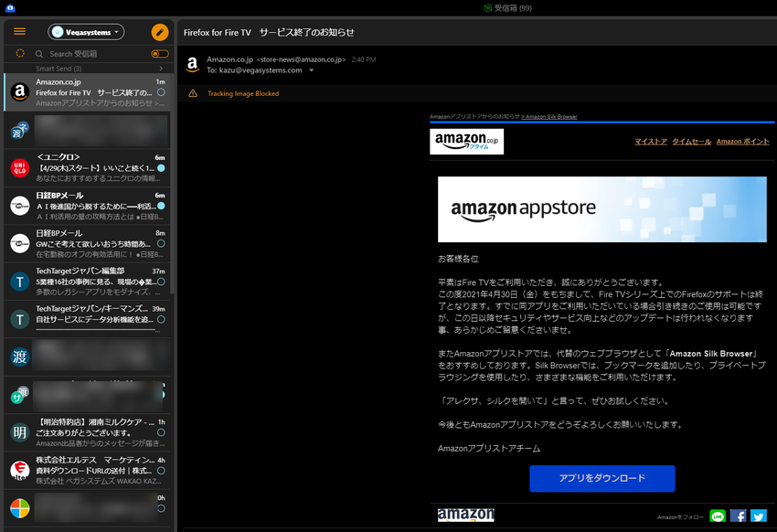Click the アプリをダウンロード button

point(602,478)
